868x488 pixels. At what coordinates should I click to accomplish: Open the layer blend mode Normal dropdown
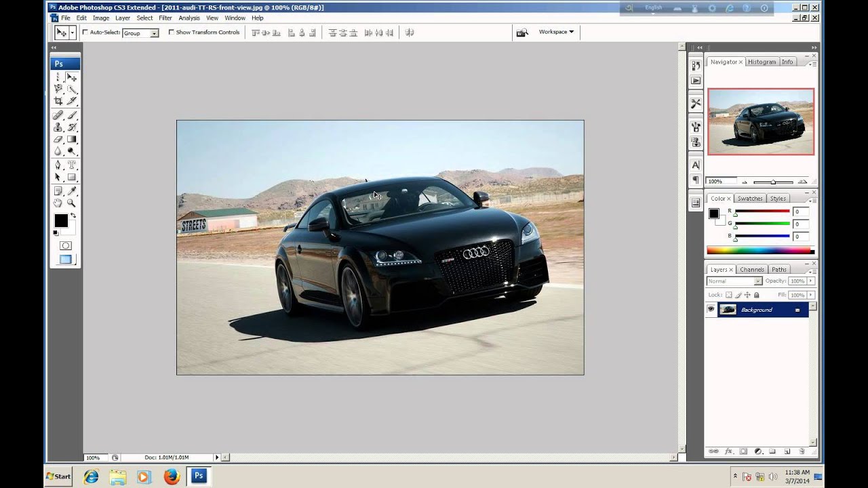coord(734,281)
